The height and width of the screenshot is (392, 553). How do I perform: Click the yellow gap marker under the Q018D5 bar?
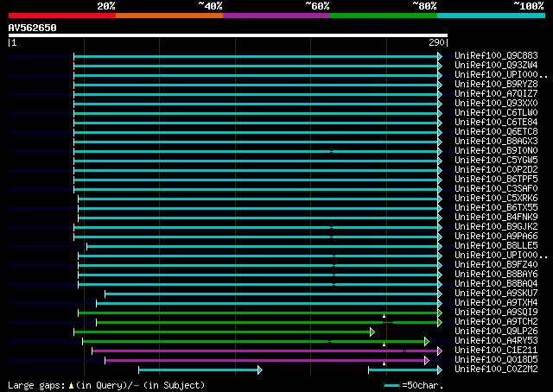pyautogui.click(x=384, y=364)
